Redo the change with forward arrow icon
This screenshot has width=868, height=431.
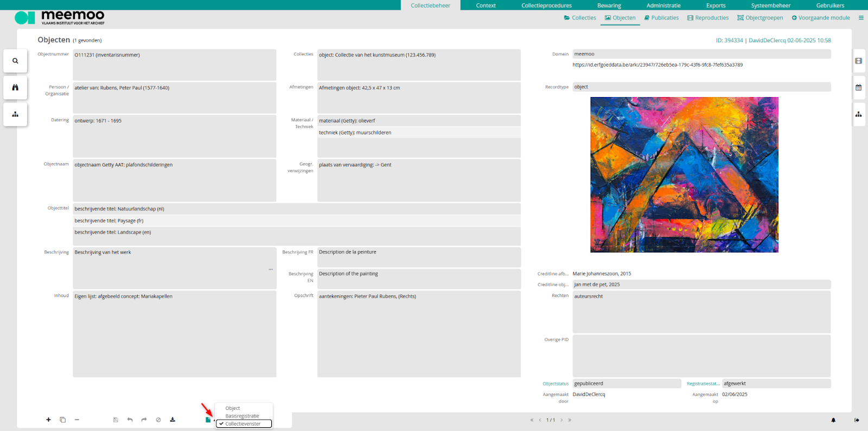click(144, 420)
